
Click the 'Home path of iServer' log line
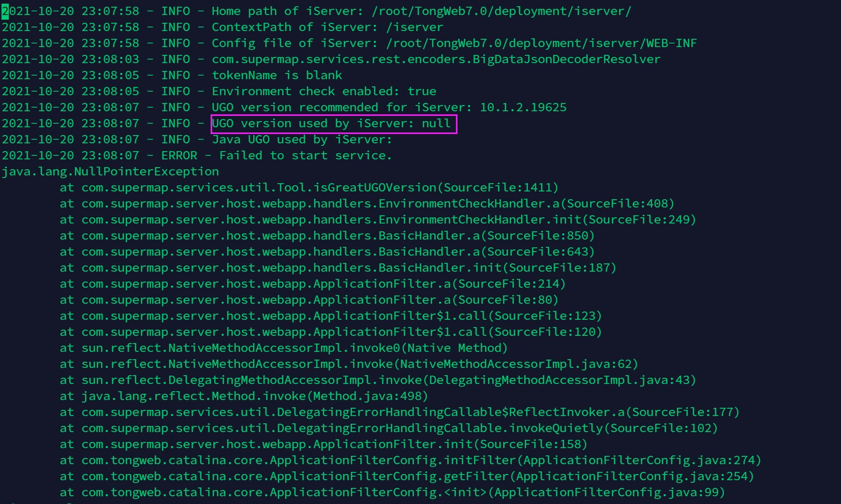pos(316,11)
